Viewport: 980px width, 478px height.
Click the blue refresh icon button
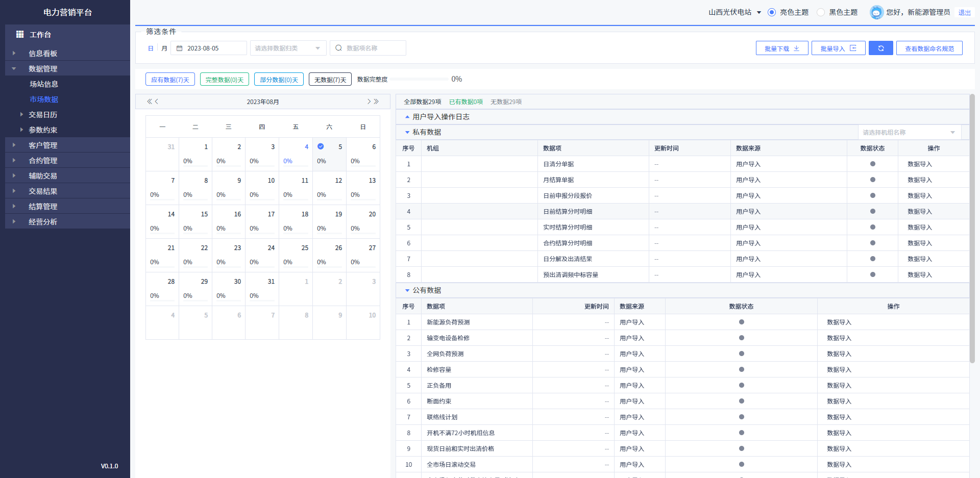tap(881, 48)
